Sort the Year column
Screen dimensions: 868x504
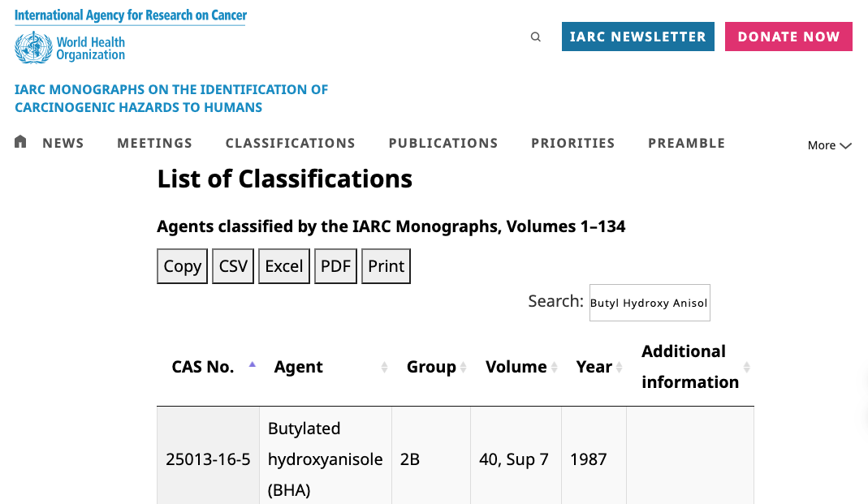pos(619,368)
